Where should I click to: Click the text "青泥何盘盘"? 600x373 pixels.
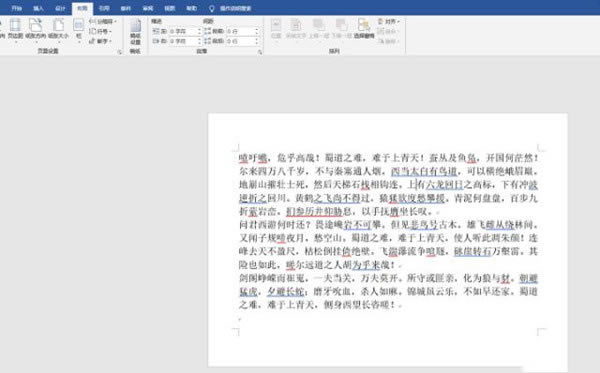coord(477,198)
